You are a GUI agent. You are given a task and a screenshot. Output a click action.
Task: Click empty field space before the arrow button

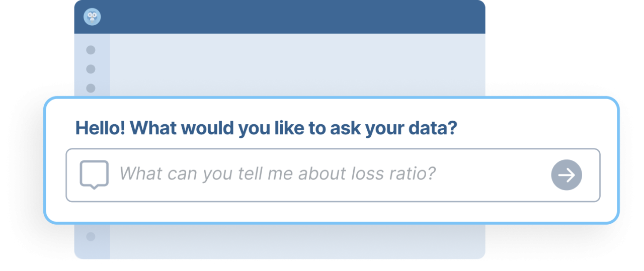(x=493, y=175)
